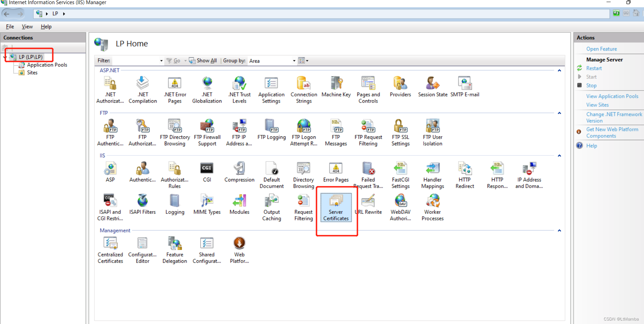Image resolution: width=644 pixels, height=324 pixels.
Task: Open Connection Strings feature
Action: (304, 90)
